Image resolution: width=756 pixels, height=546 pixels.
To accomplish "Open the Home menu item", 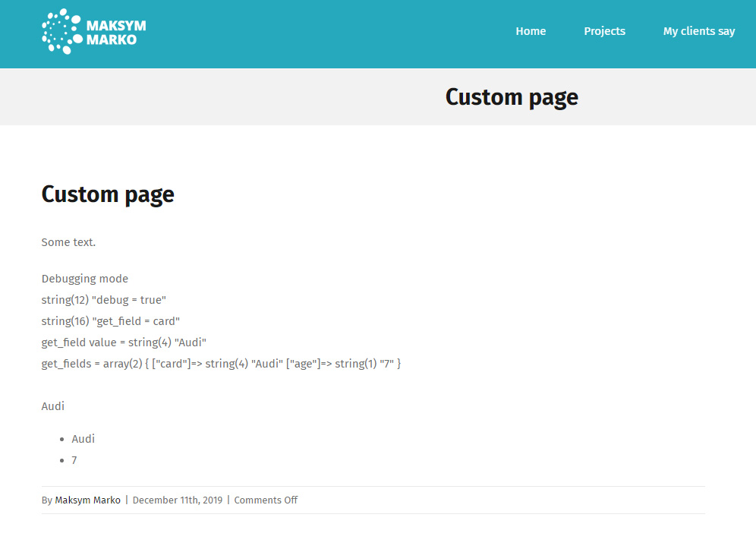I will coord(531,31).
